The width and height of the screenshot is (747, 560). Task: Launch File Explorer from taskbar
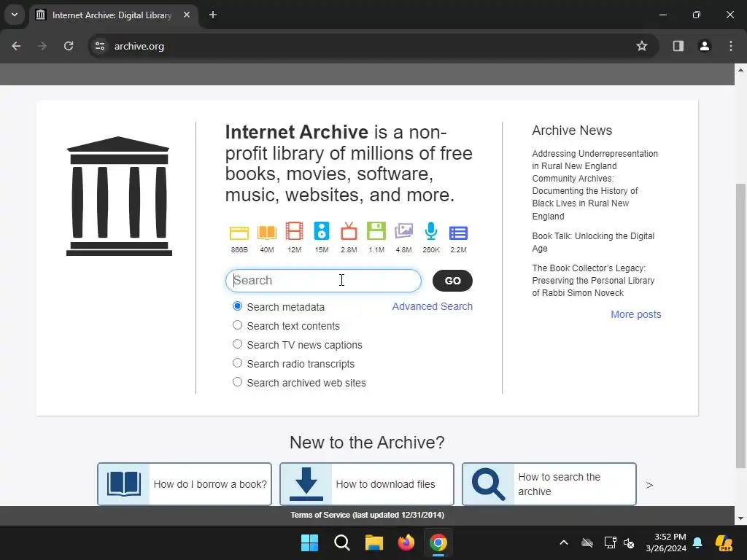pyautogui.click(x=374, y=542)
